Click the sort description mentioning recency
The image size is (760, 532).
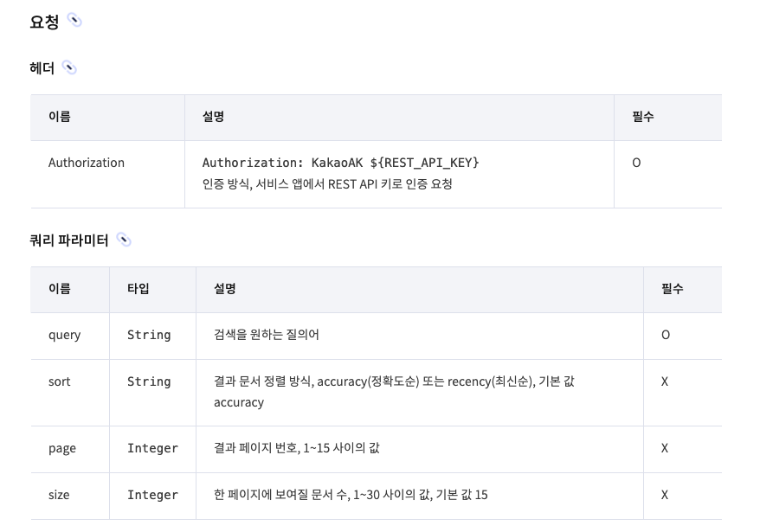point(394,392)
